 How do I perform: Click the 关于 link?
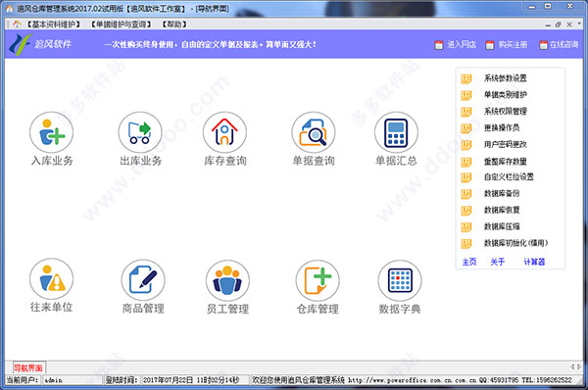point(498,262)
